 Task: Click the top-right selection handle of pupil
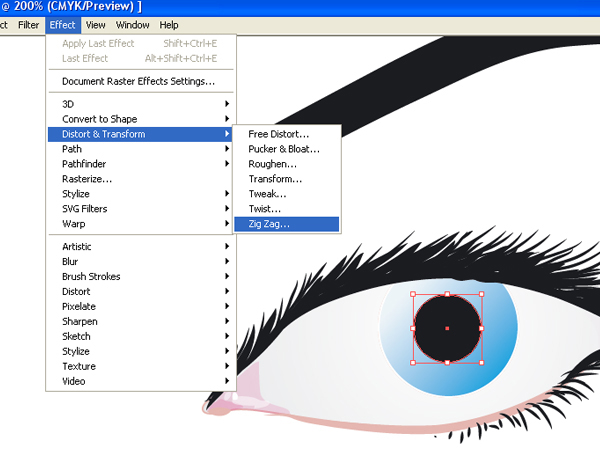(481, 294)
